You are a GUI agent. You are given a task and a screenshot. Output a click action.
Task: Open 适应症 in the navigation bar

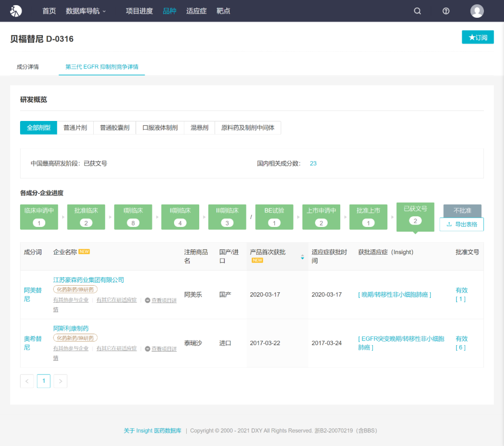click(196, 11)
